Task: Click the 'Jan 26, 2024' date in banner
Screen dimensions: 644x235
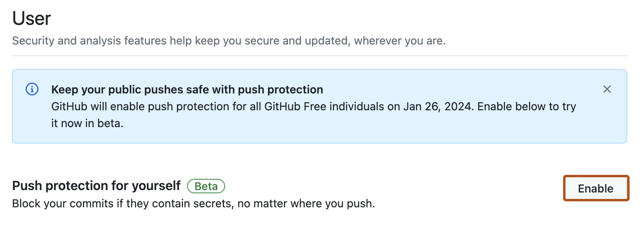Action: click(x=438, y=107)
